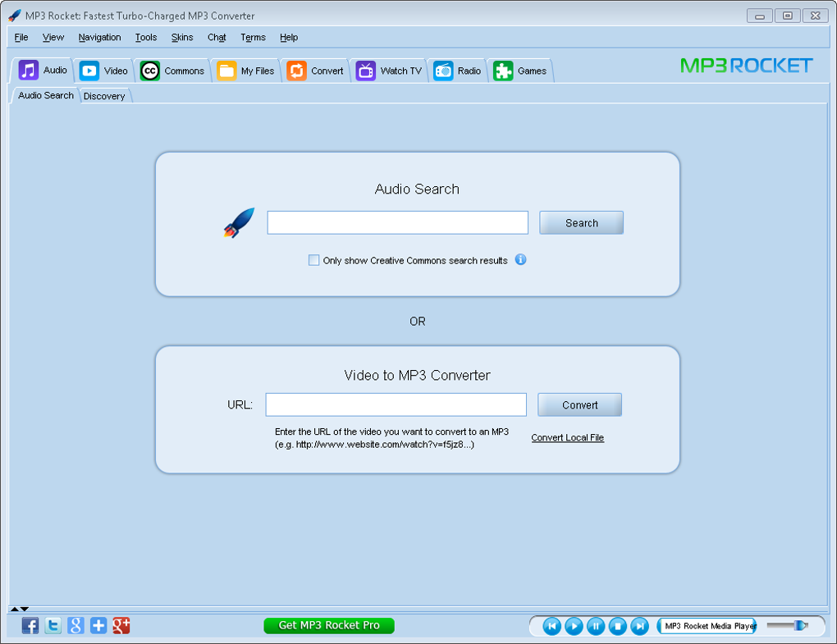Image resolution: width=837 pixels, height=644 pixels.
Task: Click the Search button
Action: pyautogui.click(x=581, y=222)
